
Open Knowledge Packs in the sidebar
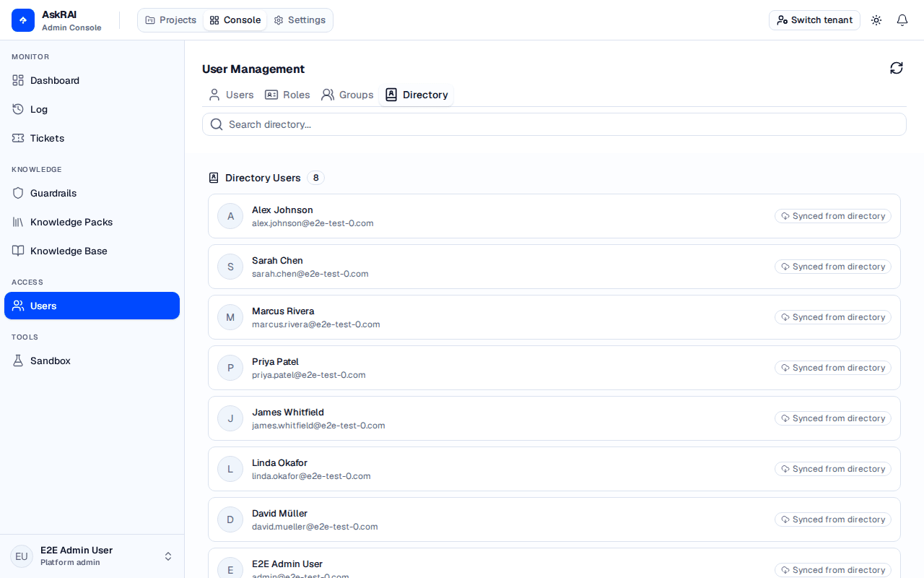click(92, 222)
